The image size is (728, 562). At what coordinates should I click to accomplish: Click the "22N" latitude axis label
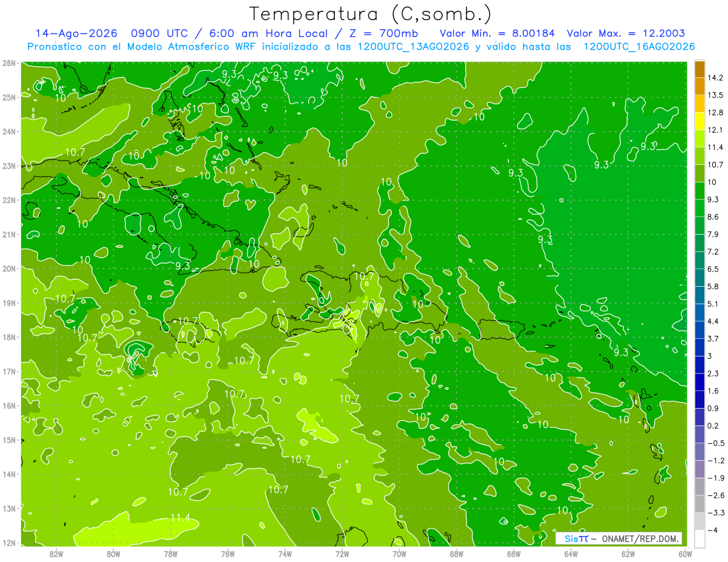coord(9,199)
